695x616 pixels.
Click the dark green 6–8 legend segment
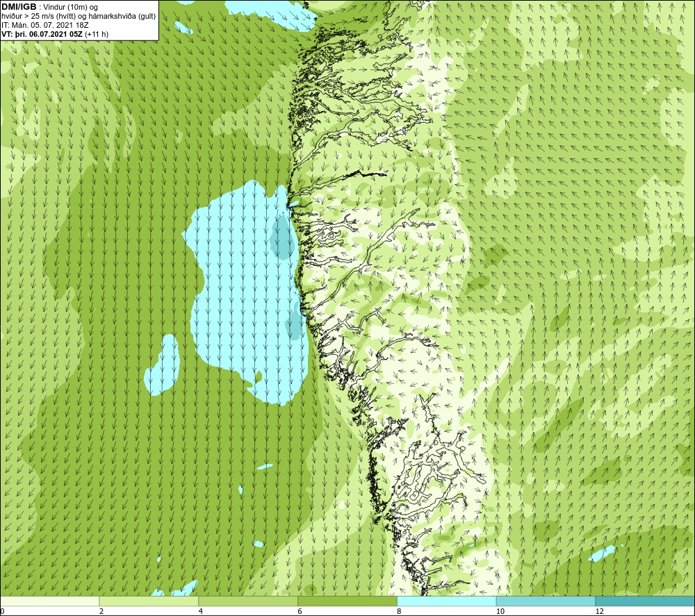(347, 601)
